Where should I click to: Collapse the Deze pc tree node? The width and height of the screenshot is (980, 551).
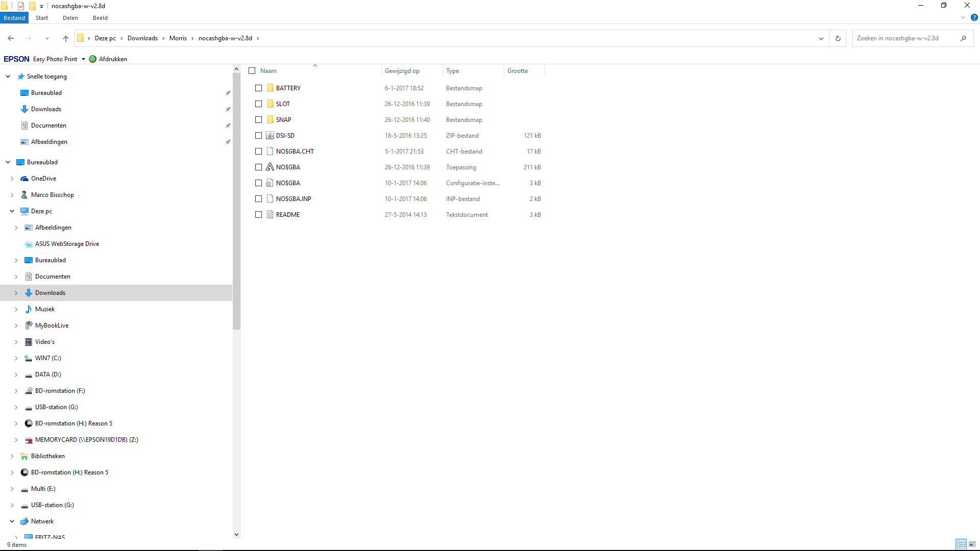click(x=12, y=211)
